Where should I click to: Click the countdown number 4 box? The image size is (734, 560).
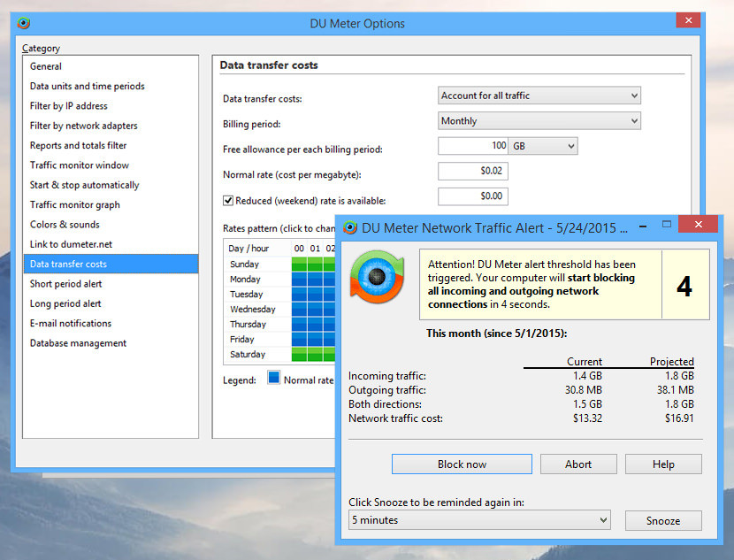pyautogui.click(x=684, y=285)
